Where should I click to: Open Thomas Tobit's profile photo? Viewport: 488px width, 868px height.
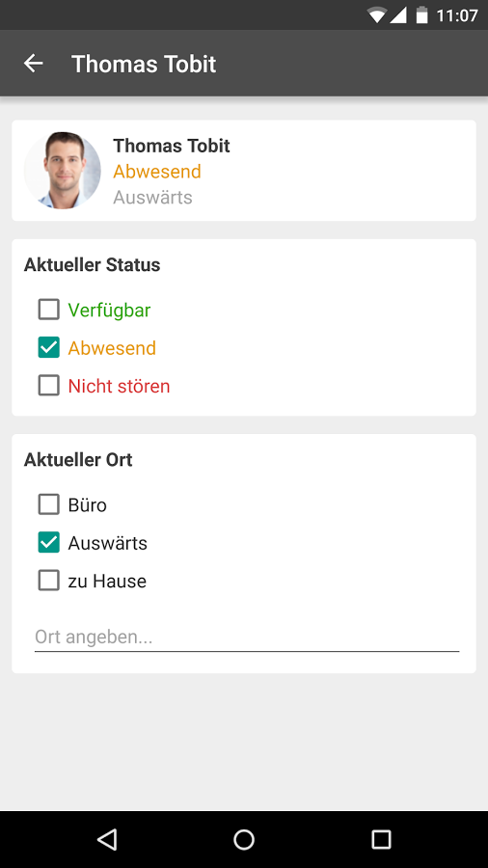[x=63, y=170]
